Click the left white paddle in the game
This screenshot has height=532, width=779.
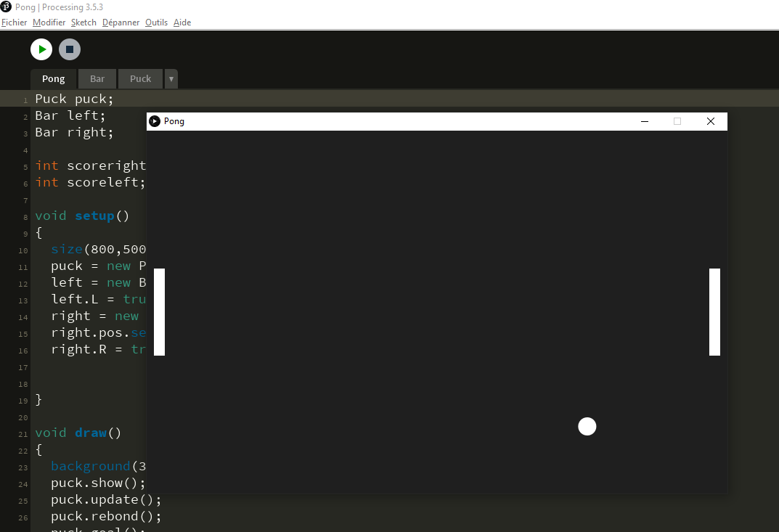point(159,312)
